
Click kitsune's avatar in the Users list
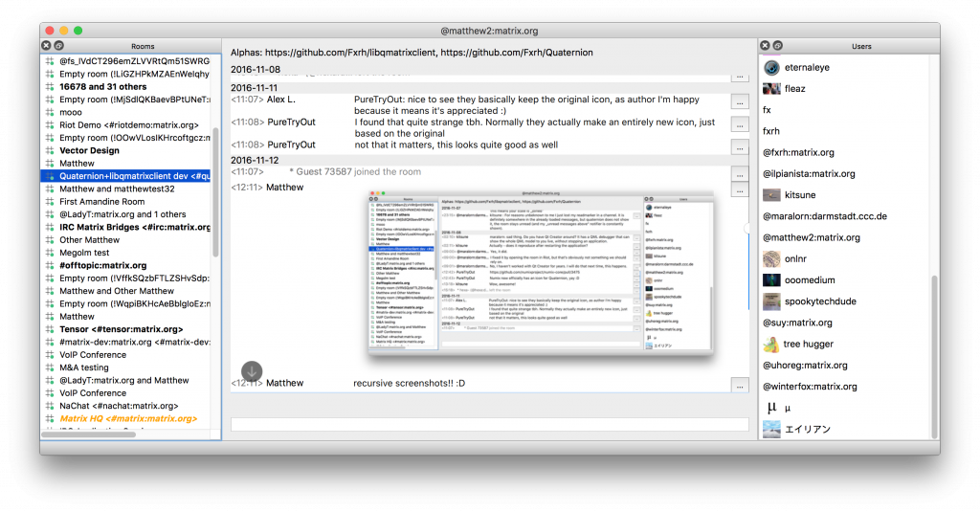(771, 194)
